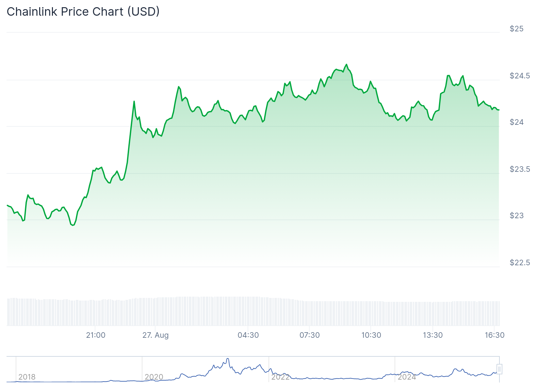This screenshot has height=392, width=537.
Task: Click the 2020 marker in the navigator
Action: (x=154, y=377)
